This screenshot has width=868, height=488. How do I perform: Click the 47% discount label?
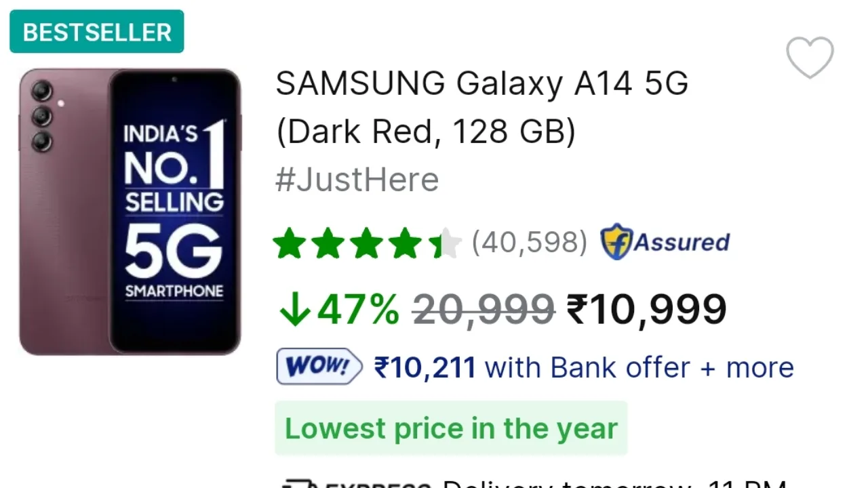[x=358, y=310]
